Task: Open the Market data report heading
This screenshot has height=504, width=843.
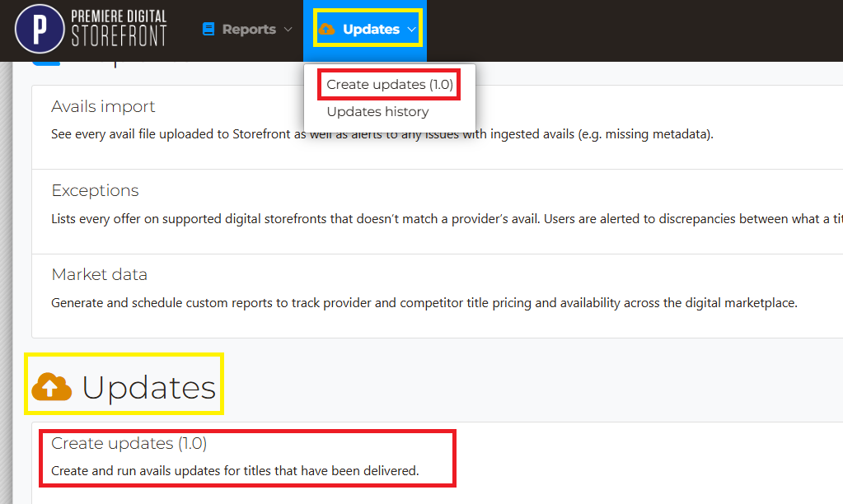Action: 99,274
